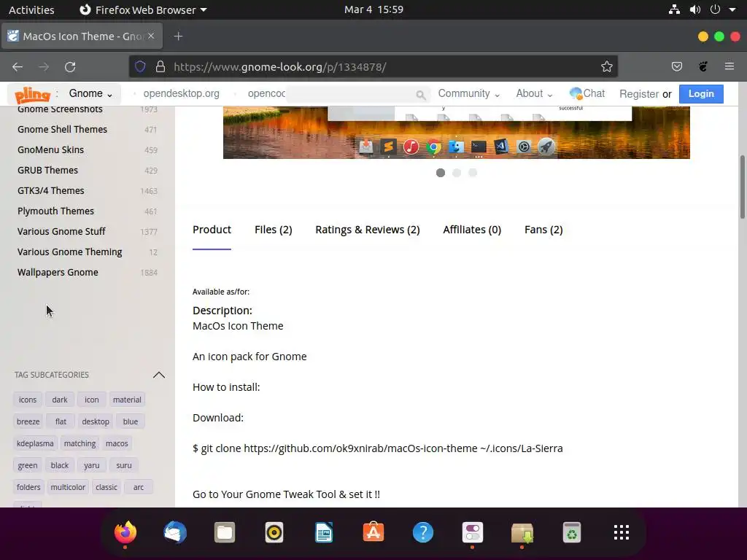Filter by the 'yaru' tag
The height and width of the screenshot is (560, 747).
(x=91, y=465)
